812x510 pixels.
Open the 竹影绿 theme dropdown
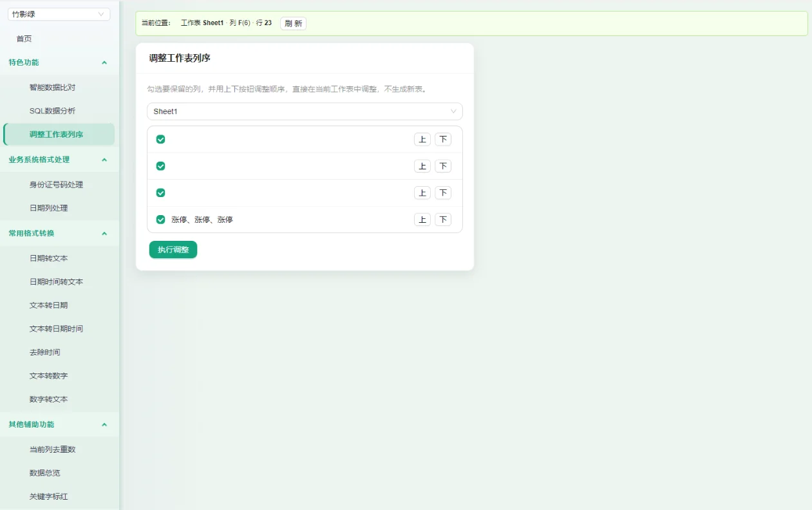tap(59, 14)
